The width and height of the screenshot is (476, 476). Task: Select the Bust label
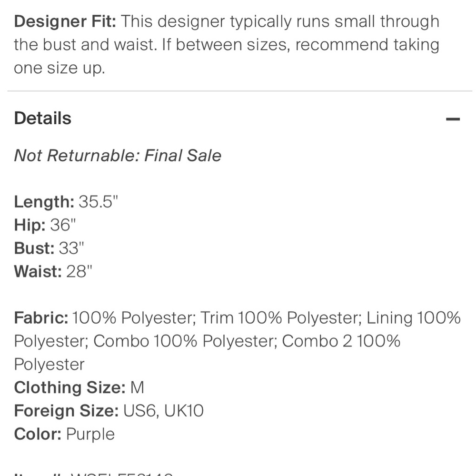tap(34, 248)
